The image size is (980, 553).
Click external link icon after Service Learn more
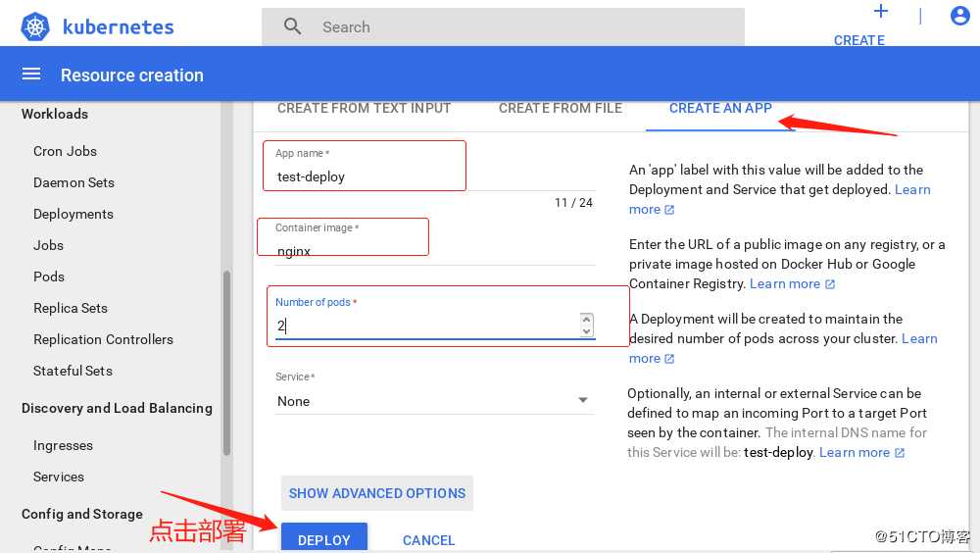(900, 453)
